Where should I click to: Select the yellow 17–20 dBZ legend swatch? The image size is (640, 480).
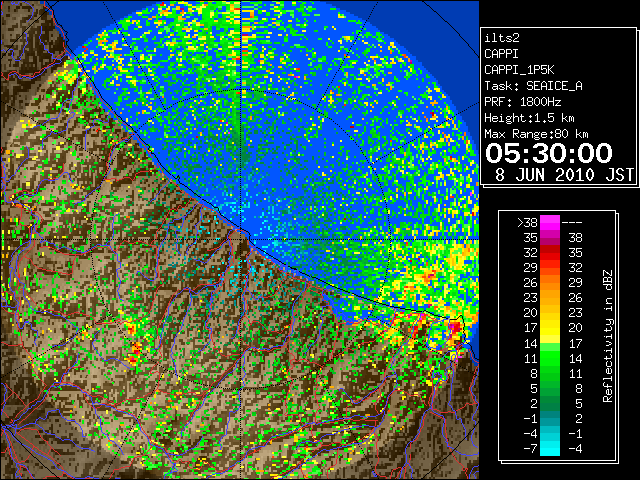point(550,328)
